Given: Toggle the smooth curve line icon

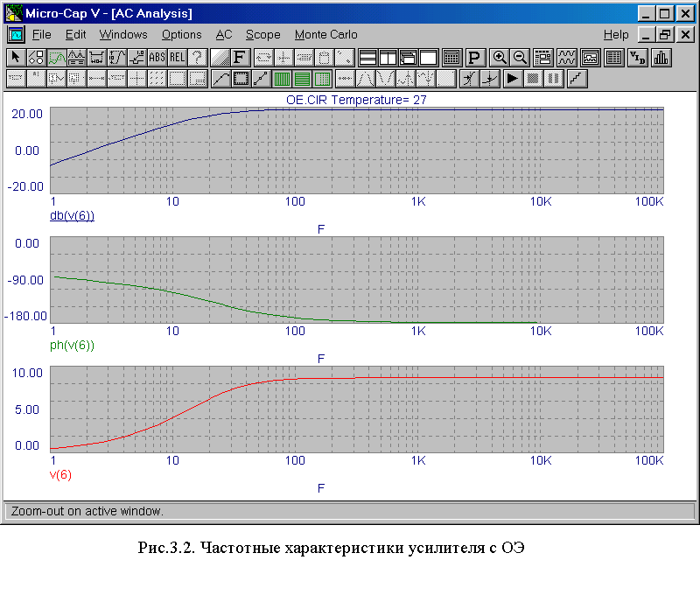Looking at the screenshot, I should (x=220, y=79).
